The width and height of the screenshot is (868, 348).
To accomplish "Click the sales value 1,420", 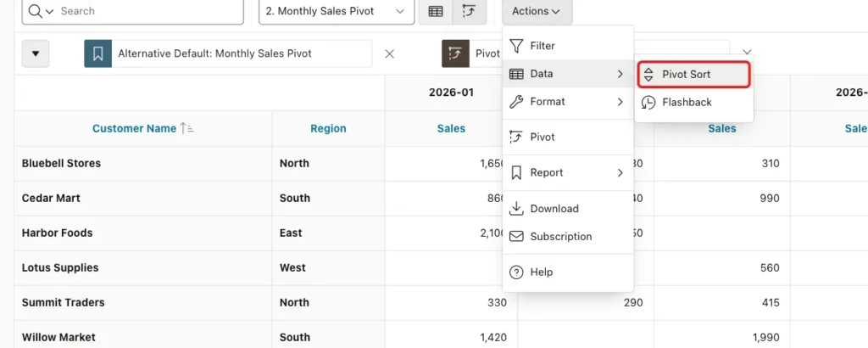I will pyautogui.click(x=493, y=337).
